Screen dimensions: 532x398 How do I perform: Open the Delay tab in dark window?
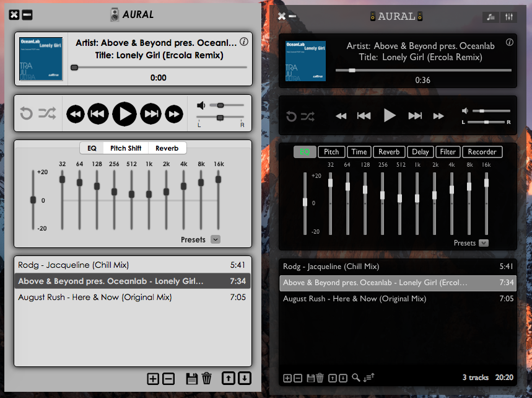point(421,152)
